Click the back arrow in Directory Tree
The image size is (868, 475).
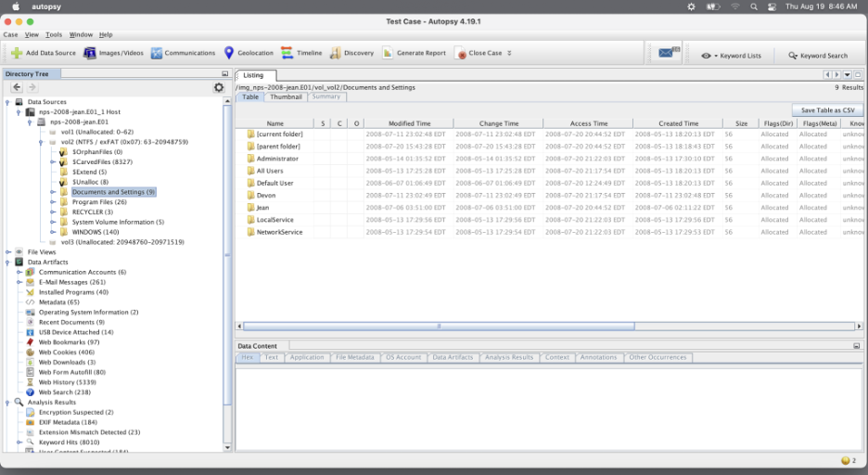[17, 87]
